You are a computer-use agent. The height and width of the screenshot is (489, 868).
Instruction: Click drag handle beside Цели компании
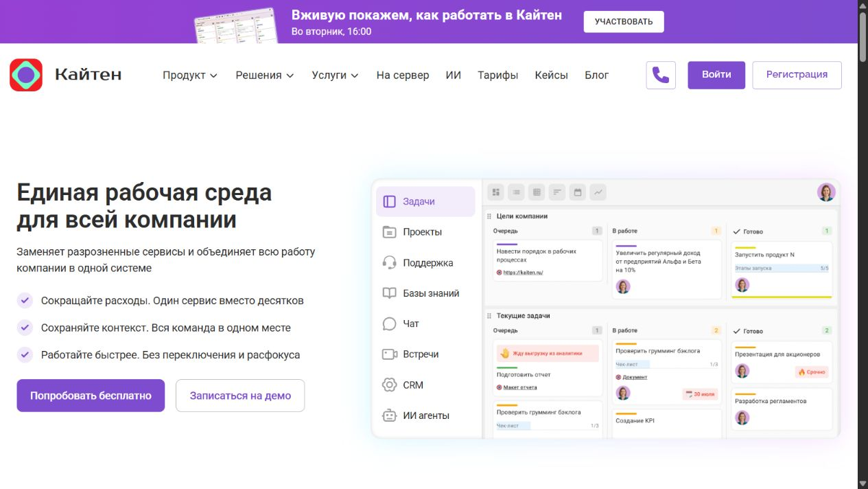[x=489, y=216]
